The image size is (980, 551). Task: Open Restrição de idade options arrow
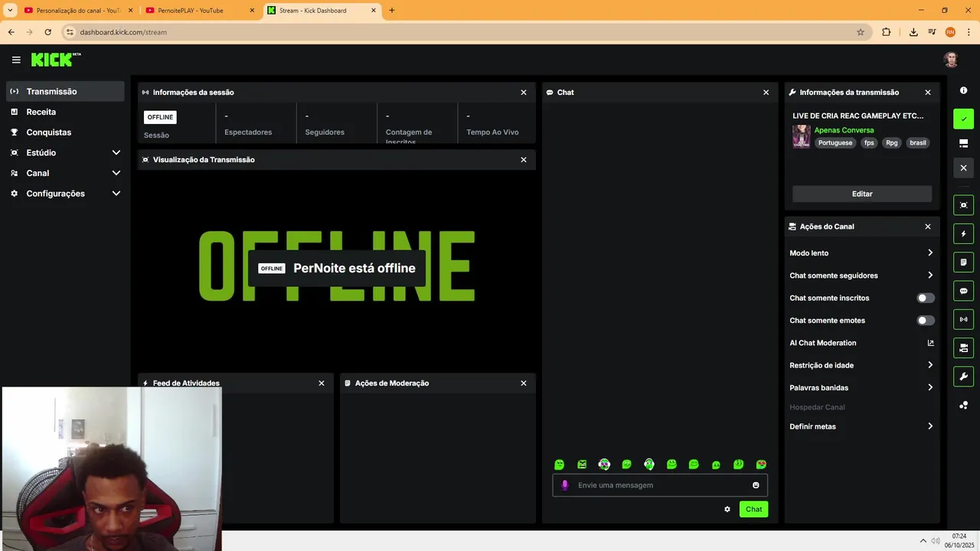tap(930, 365)
